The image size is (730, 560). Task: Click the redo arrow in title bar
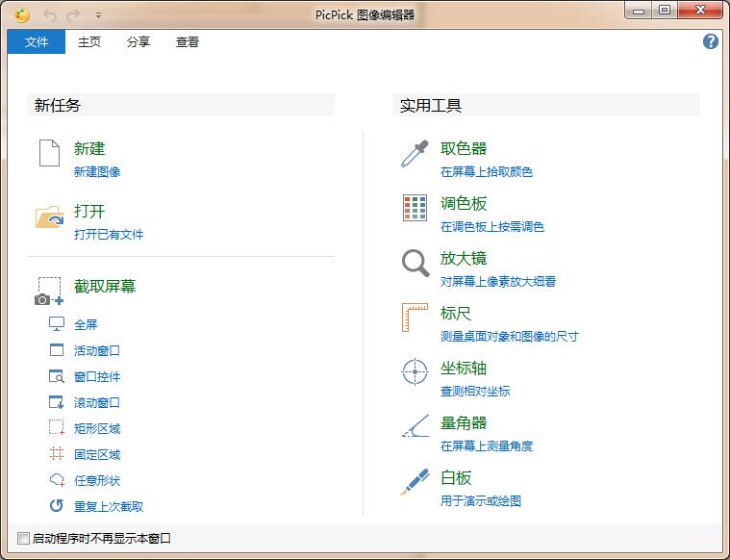click(73, 15)
